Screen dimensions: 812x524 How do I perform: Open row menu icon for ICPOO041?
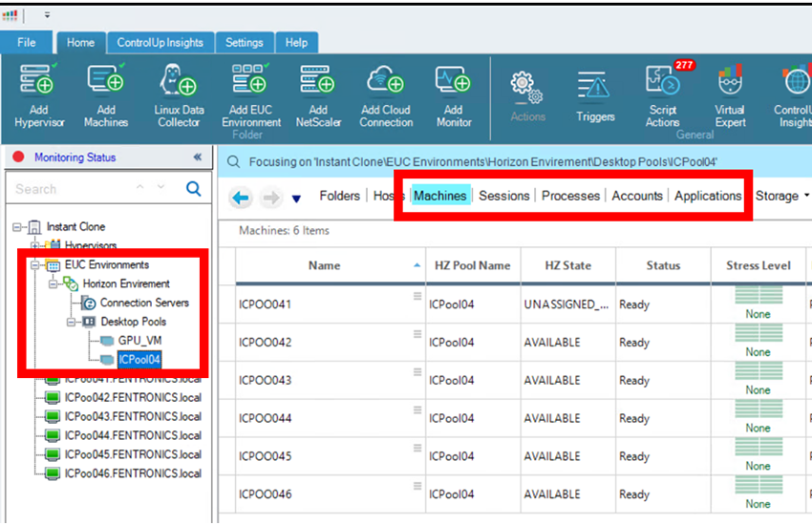point(417,297)
